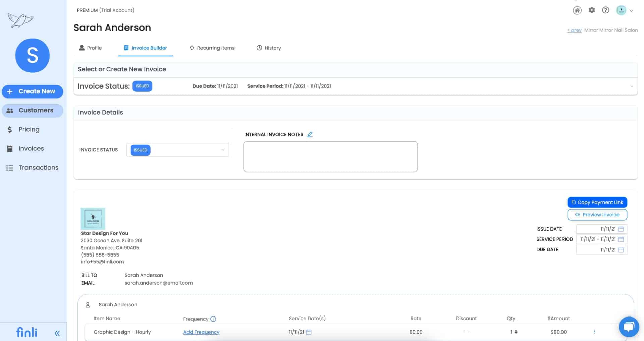Expand the issued invoice summary row chevron
644x341 pixels.
pyautogui.click(x=632, y=86)
